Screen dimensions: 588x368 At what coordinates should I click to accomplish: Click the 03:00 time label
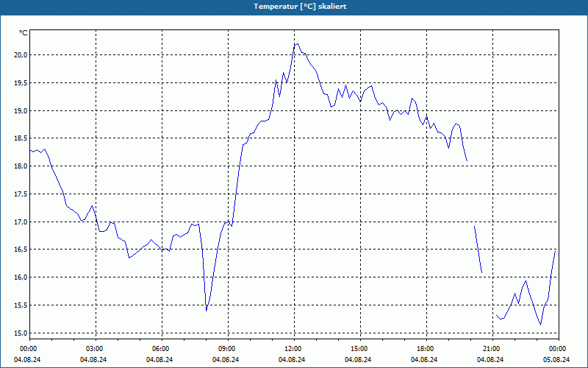(x=94, y=349)
